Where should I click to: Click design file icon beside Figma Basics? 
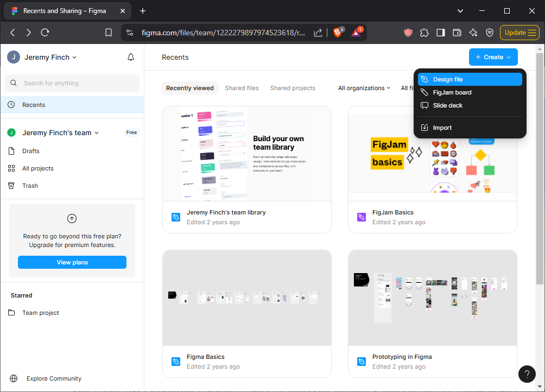pyautogui.click(x=176, y=362)
